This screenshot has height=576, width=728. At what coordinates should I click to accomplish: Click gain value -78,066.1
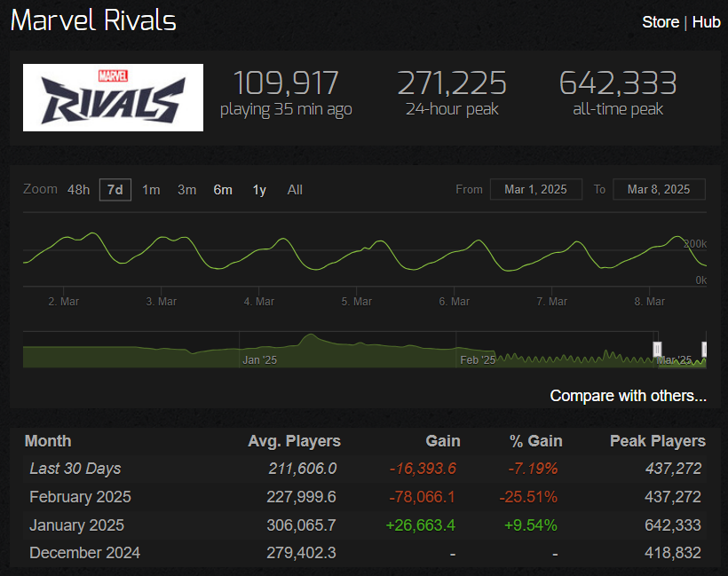click(x=422, y=497)
